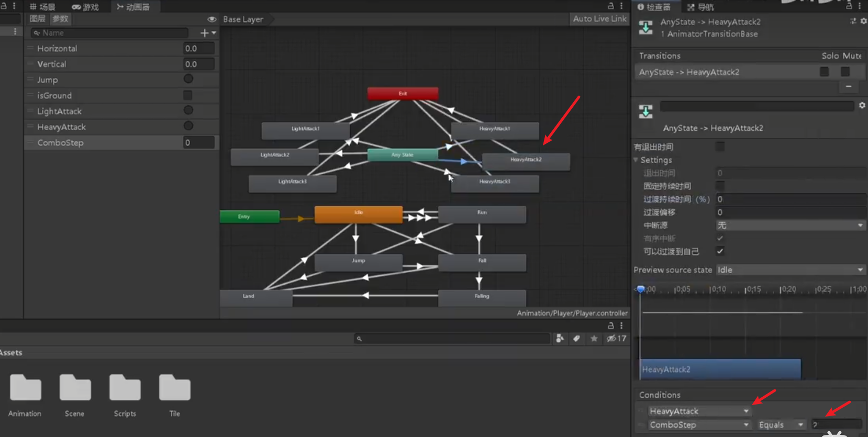Switch to the 游戏 (Game) tab
The height and width of the screenshot is (437, 868).
(x=85, y=7)
